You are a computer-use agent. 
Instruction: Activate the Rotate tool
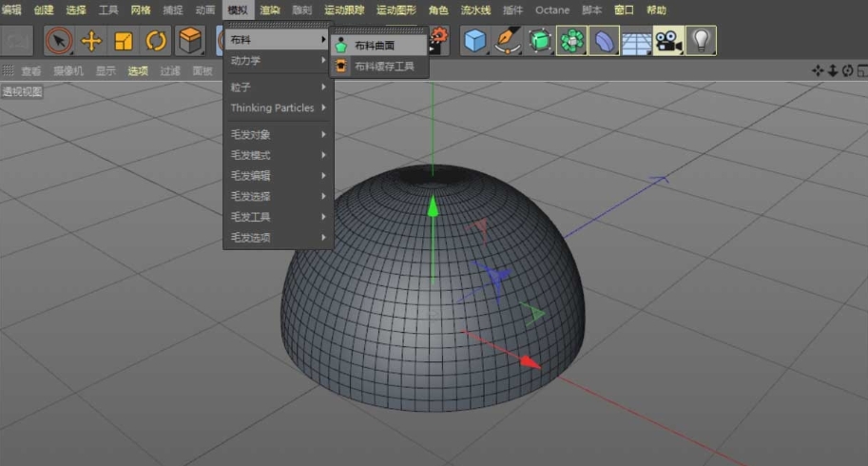point(156,41)
